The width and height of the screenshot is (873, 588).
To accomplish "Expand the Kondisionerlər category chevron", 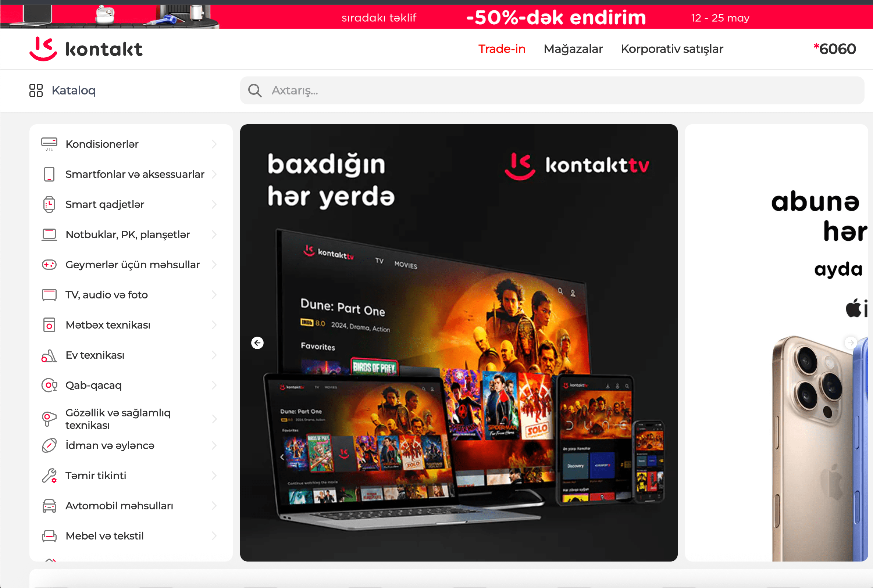I will point(214,144).
